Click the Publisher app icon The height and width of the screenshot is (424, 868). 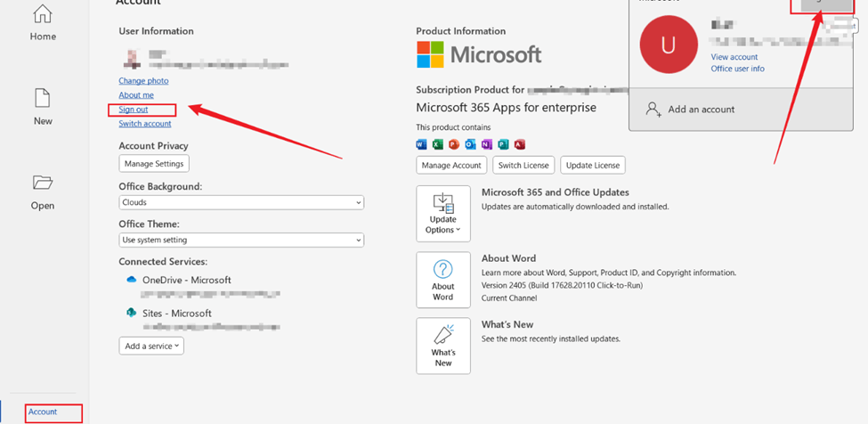[x=503, y=144]
